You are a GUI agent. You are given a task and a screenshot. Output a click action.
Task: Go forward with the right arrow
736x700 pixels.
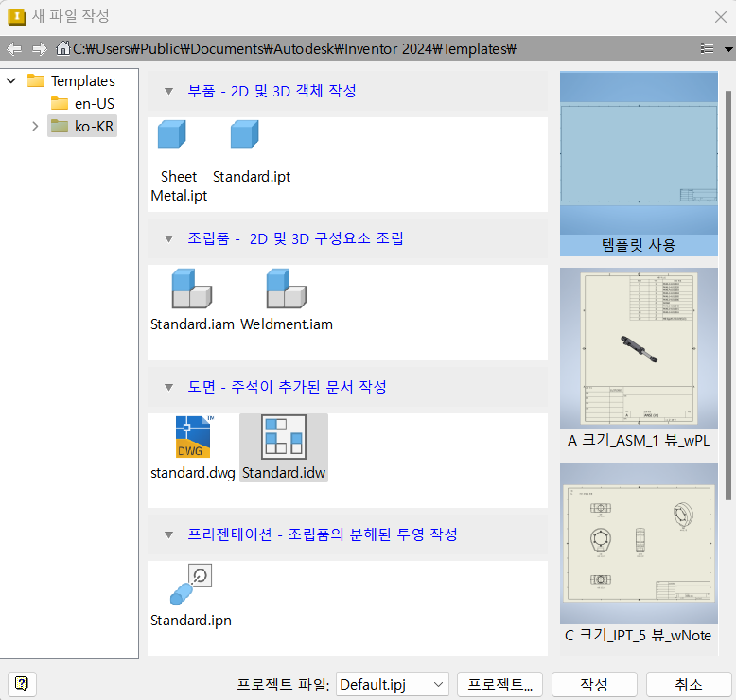point(40,48)
